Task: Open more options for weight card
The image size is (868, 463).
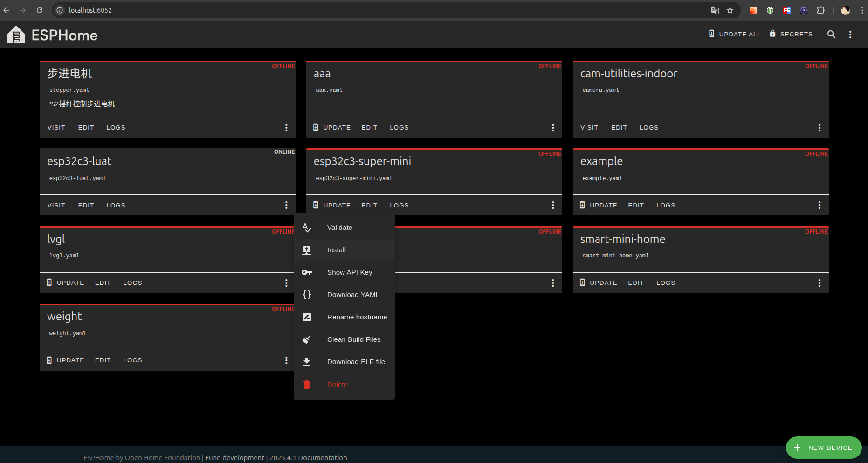Action: pyautogui.click(x=286, y=360)
